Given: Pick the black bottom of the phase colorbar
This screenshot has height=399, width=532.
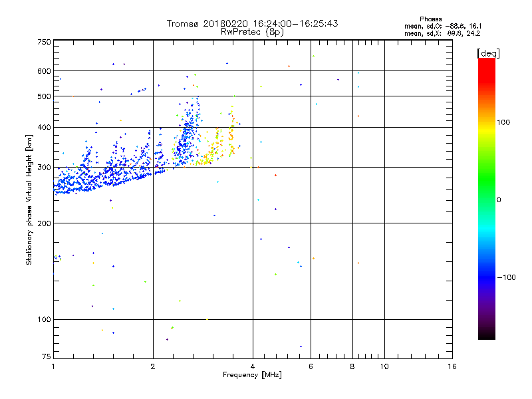Looking at the screenshot, I should [487, 335].
